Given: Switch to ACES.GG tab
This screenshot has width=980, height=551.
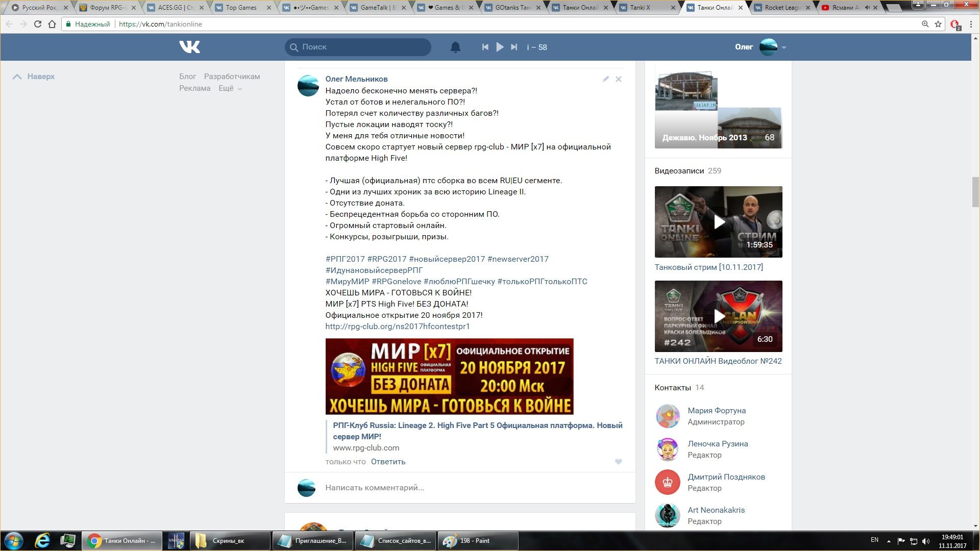Looking at the screenshot, I should 175,8.
